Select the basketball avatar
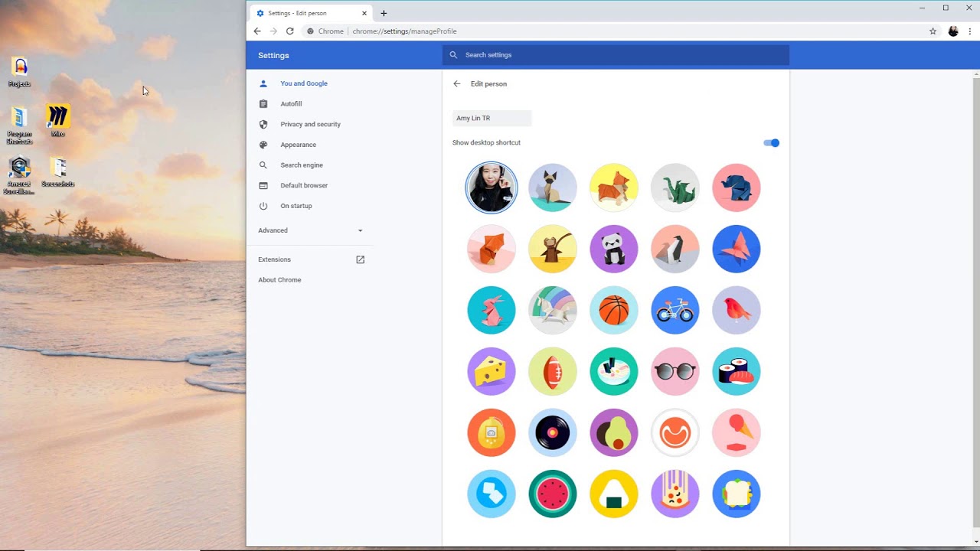The height and width of the screenshot is (551, 980). click(x=614, y=310)
